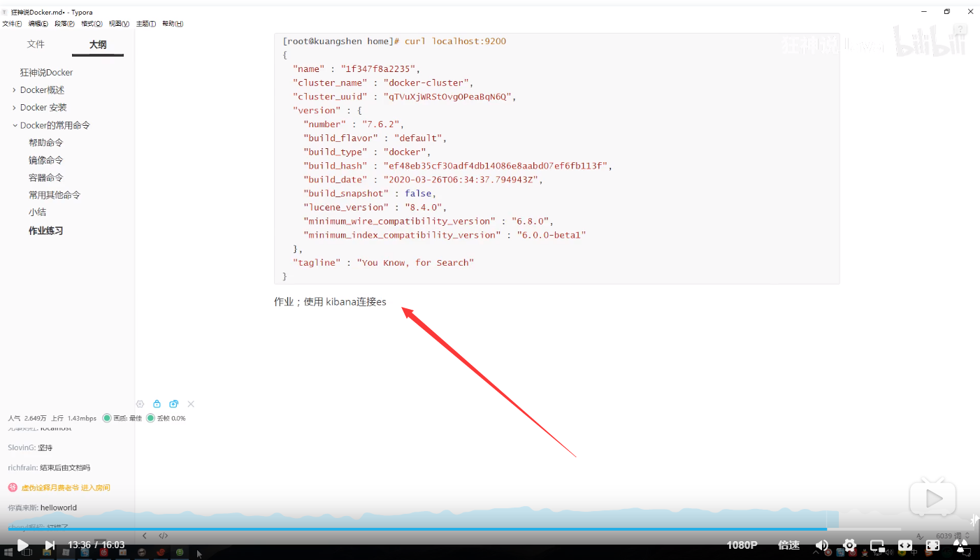Switch sidebar to 文件 tab

click(36, 44)
